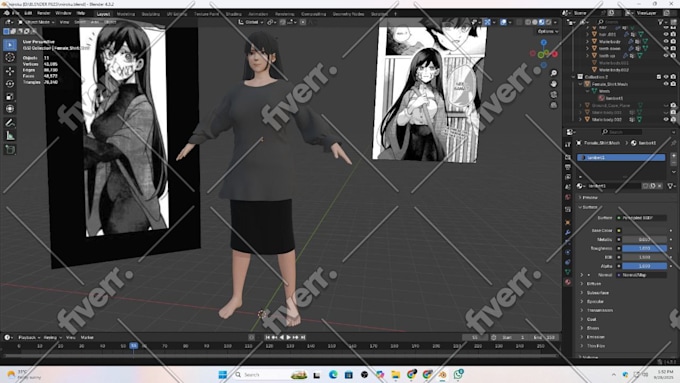Expand the Emission section
The height and width of the screenshot is (383, 680).
(595, 337)
